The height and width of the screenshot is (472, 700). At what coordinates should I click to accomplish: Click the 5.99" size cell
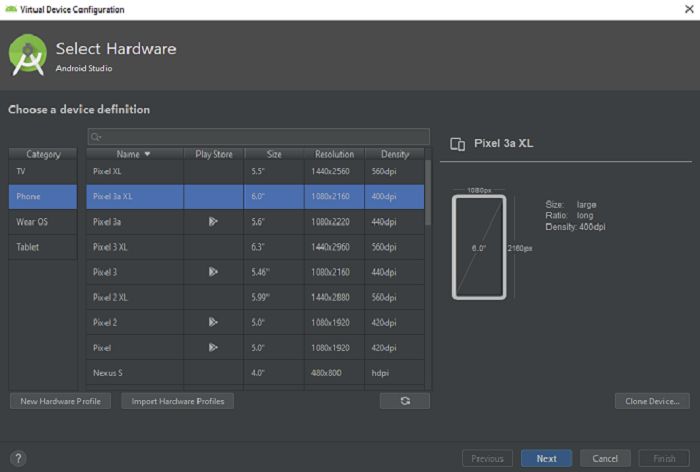(274, 297)
